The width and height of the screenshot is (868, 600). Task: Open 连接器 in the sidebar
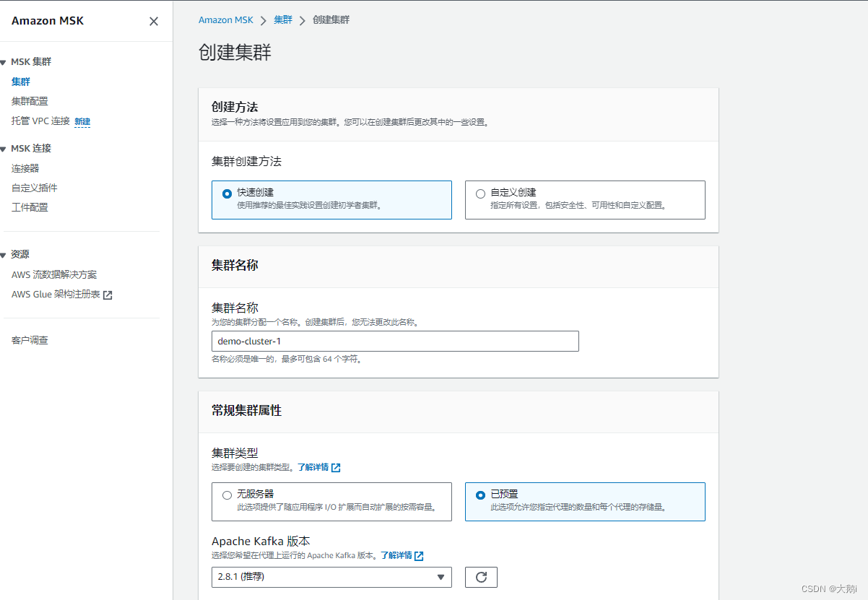point(25,168)
